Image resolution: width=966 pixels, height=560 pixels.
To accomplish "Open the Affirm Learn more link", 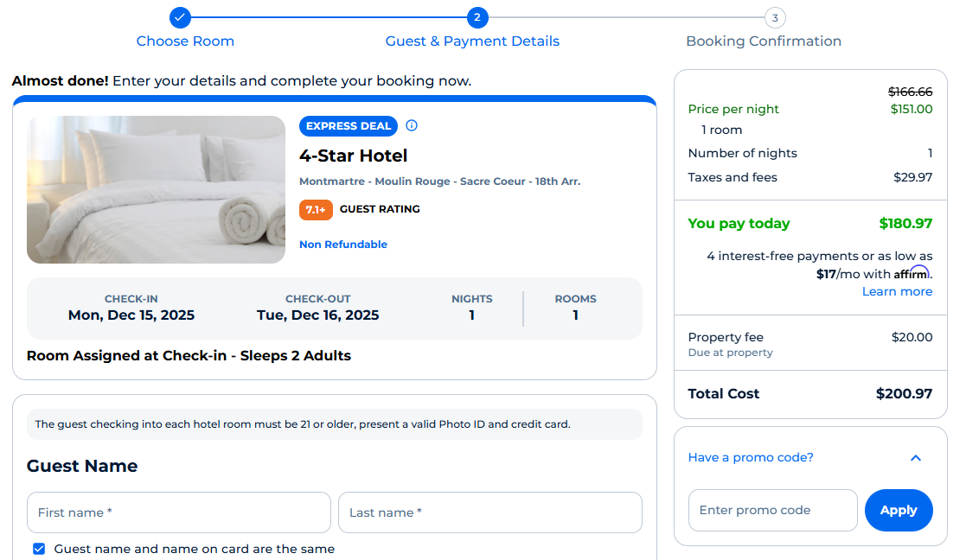I will 897,291.
